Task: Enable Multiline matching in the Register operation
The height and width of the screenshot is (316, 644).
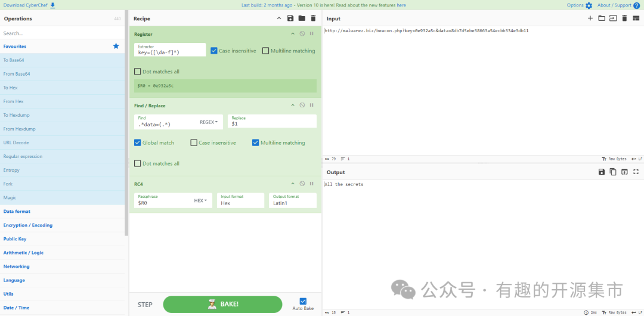Action: [x=266, y=51]
